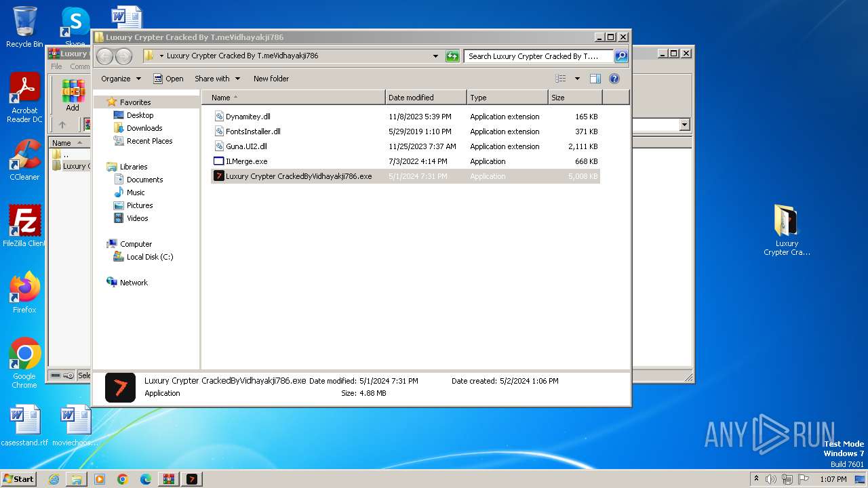
Task: Open Google Chrome desktop shortcut
Action: tap(24, 363)
